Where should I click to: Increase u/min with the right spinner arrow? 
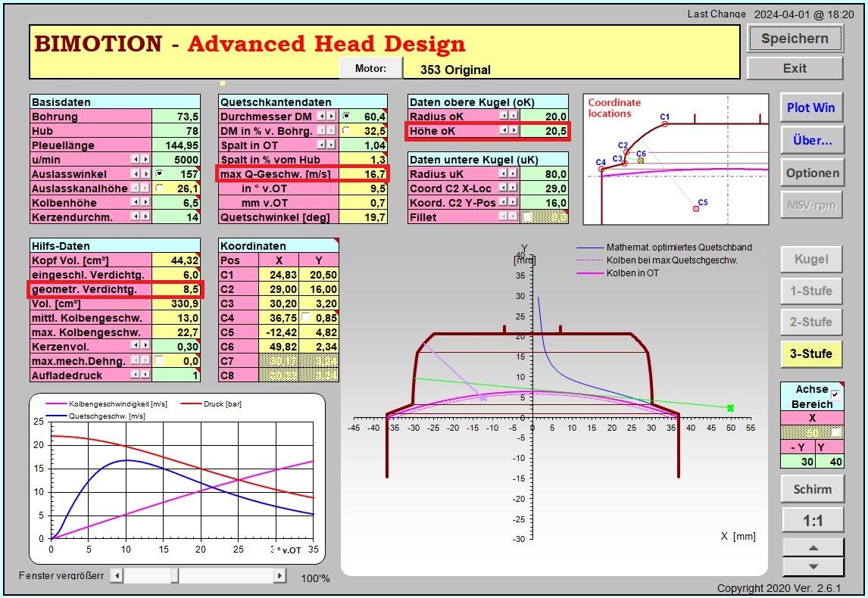(x=145, y=160)
